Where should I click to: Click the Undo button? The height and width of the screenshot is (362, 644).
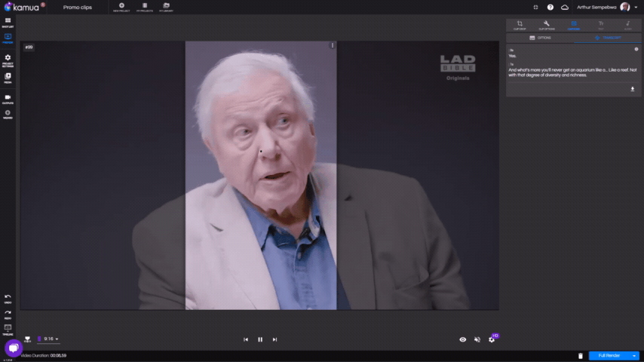8,298
